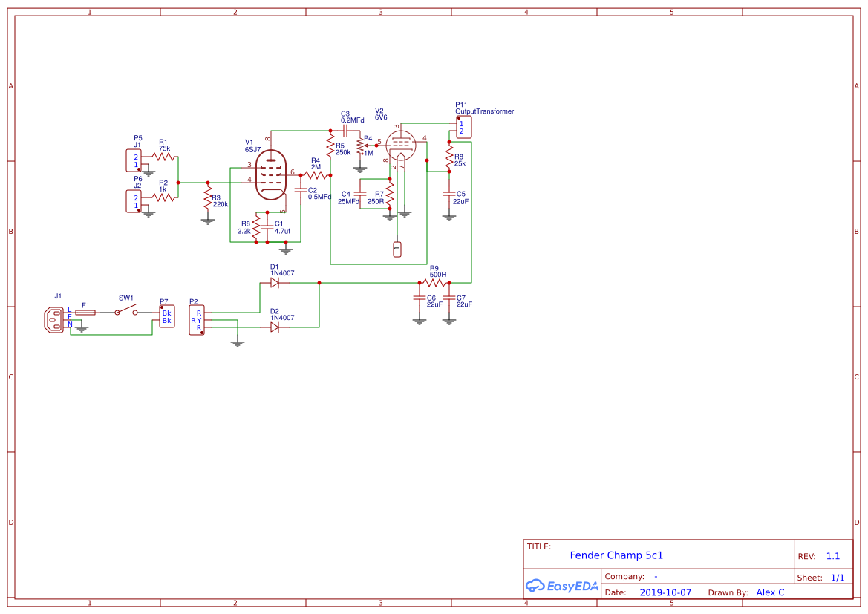Image resolution: width=868 pixels, height=614 pixels.
Task: Select the R9 500R resistor symbol
Action: [x=434, y=283]
